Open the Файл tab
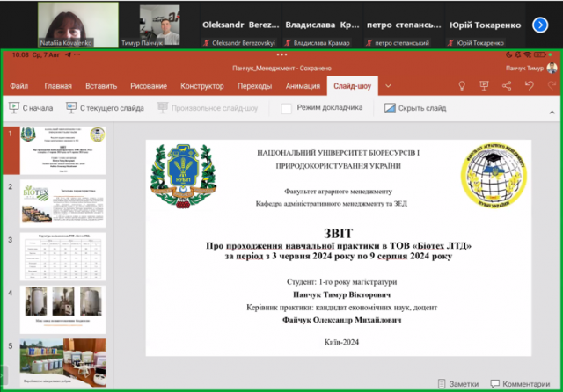 coord(18,86)
